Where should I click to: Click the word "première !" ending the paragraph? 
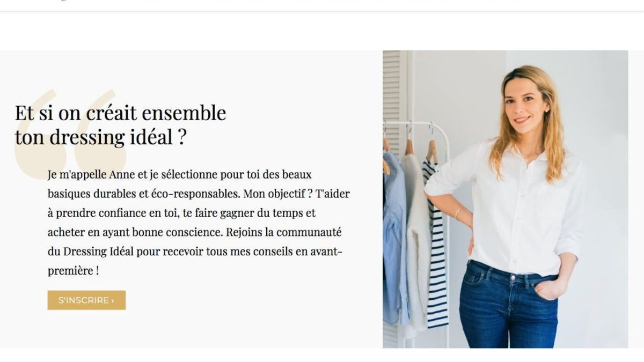(73, 271)
